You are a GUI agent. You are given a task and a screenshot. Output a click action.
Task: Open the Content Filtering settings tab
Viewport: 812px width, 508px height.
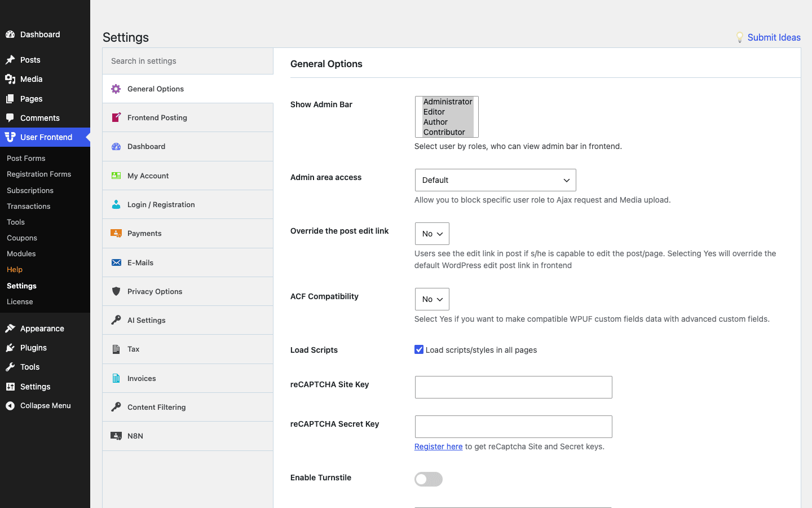pyautogui.click(x=188, y=407)
